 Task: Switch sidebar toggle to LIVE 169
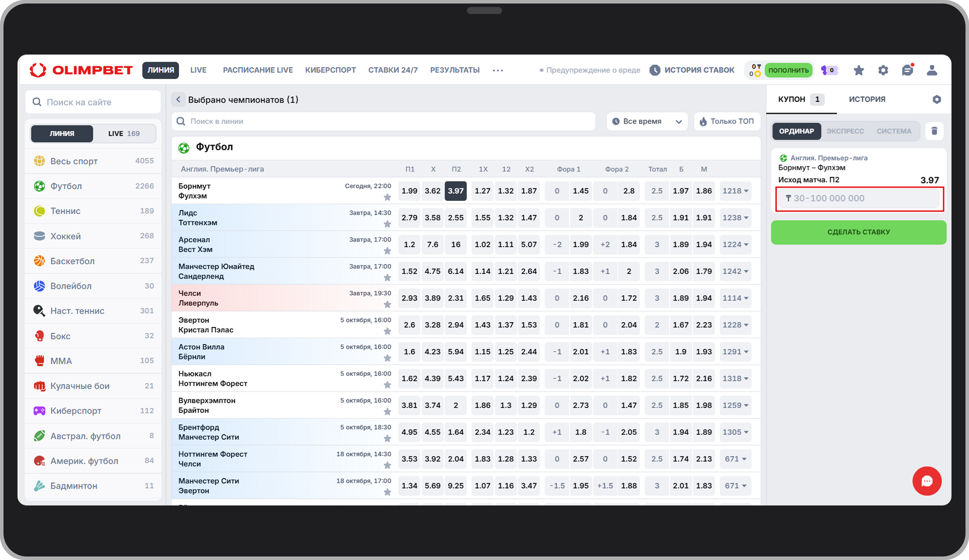[x=124, y=134]
